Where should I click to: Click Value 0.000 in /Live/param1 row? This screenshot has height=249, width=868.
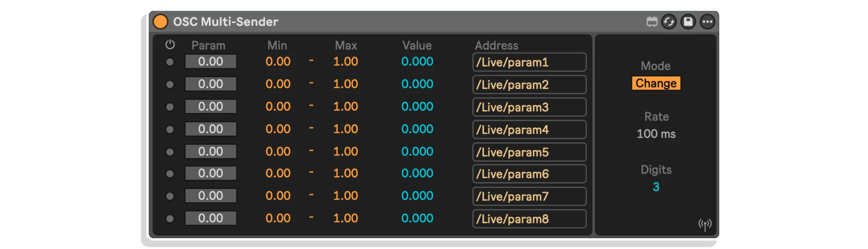417,61
